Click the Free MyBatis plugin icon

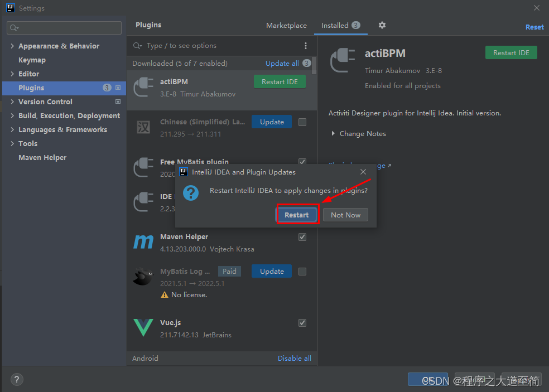point(143,167)
